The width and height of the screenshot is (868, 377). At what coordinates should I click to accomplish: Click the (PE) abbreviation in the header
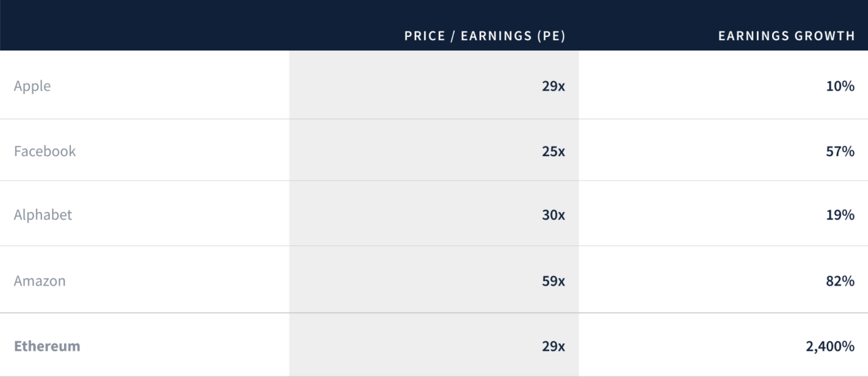coord(551,36)
